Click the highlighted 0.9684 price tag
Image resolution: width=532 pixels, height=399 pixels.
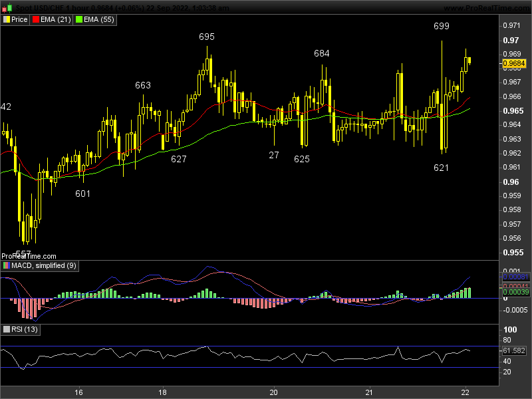click(x=513, y=63)
